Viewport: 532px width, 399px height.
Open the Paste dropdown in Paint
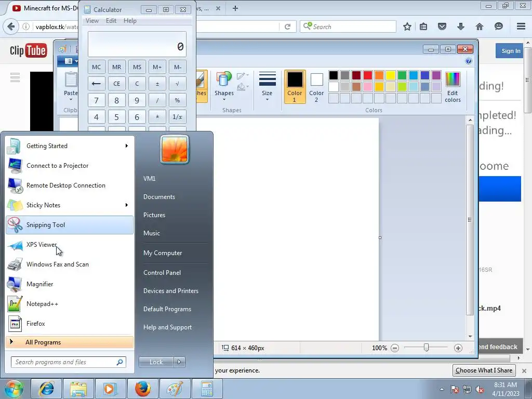71,97
